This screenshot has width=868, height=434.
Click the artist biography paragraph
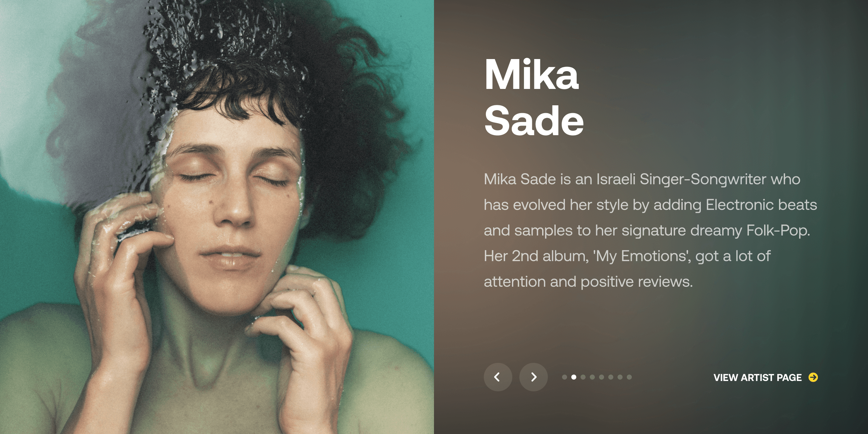click(650, 231)
